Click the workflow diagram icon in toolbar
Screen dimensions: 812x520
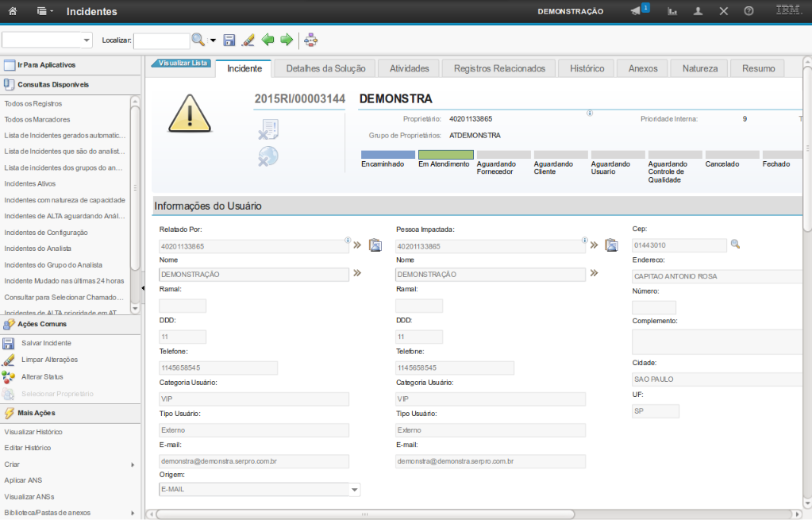pyautogui.click(x=310, y=40)
